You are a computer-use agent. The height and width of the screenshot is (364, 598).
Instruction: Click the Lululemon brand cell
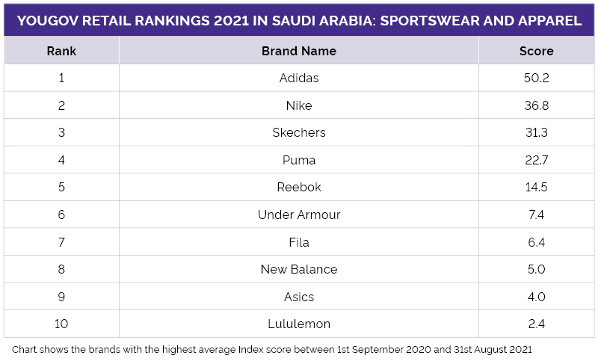point(299,324)
